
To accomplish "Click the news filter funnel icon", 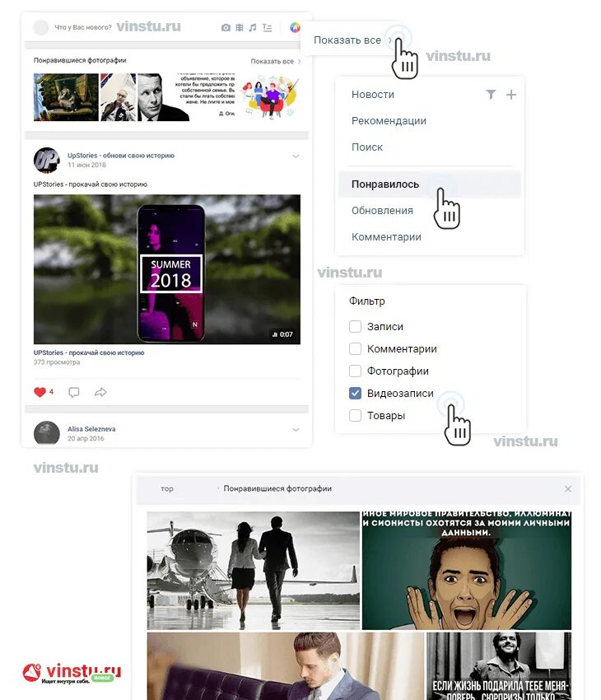I will (491, 94).
